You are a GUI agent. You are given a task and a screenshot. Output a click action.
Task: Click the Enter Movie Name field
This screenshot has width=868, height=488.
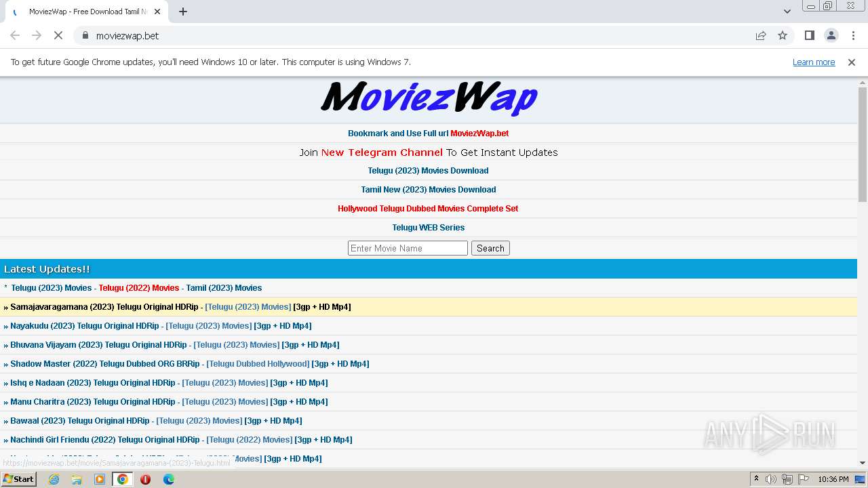point(408,248)
